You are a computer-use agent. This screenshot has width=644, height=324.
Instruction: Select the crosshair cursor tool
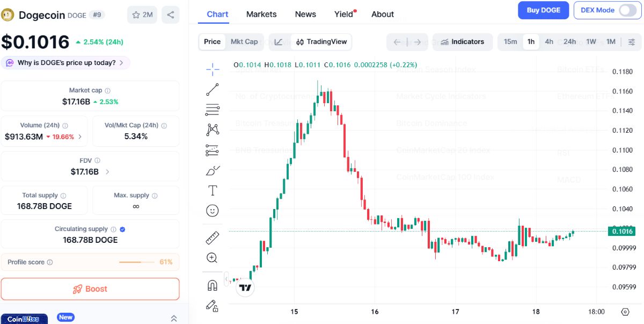(x=213, y=68)
